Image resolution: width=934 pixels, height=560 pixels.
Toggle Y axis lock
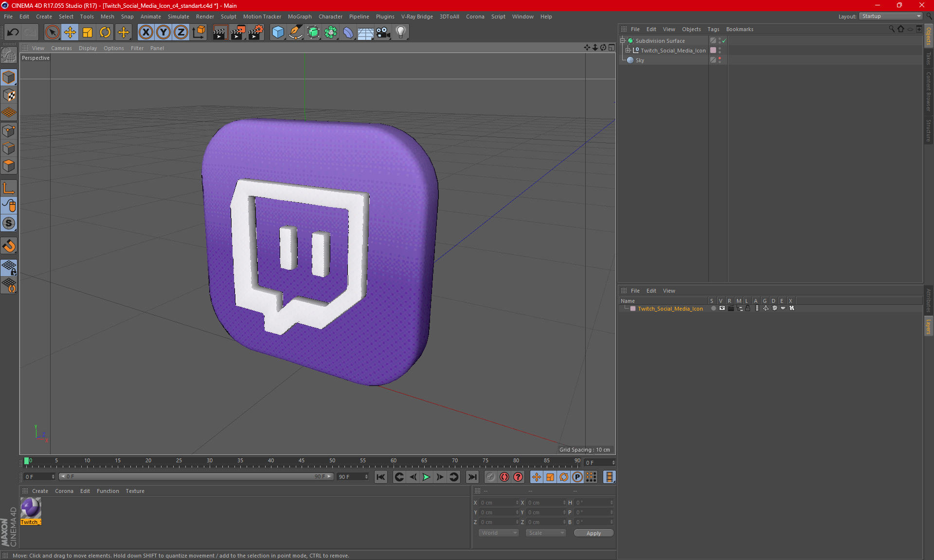pyautogui.click(x=163, y=33)
